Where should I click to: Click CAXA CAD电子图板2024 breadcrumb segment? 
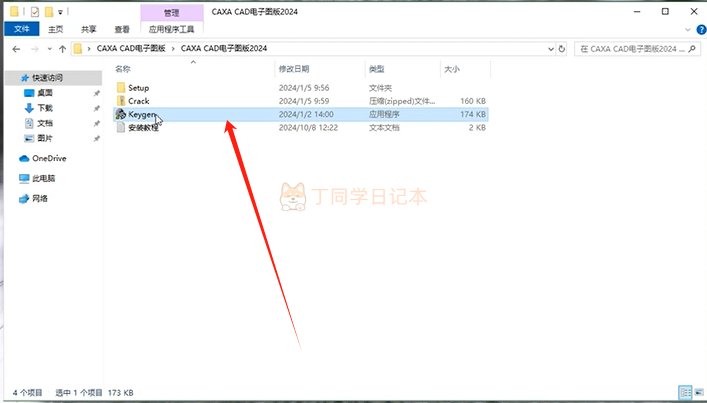(x=224, y=48)
